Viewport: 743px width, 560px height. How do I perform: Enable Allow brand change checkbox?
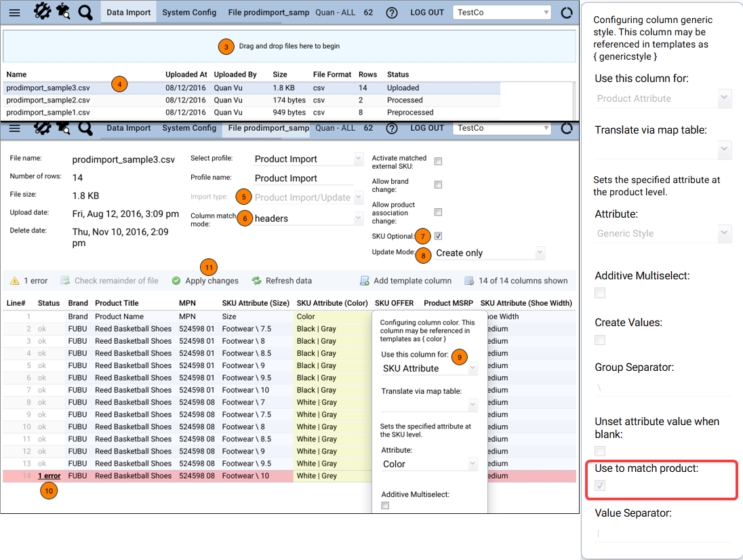pyautogui.click(x=439, y=184)
